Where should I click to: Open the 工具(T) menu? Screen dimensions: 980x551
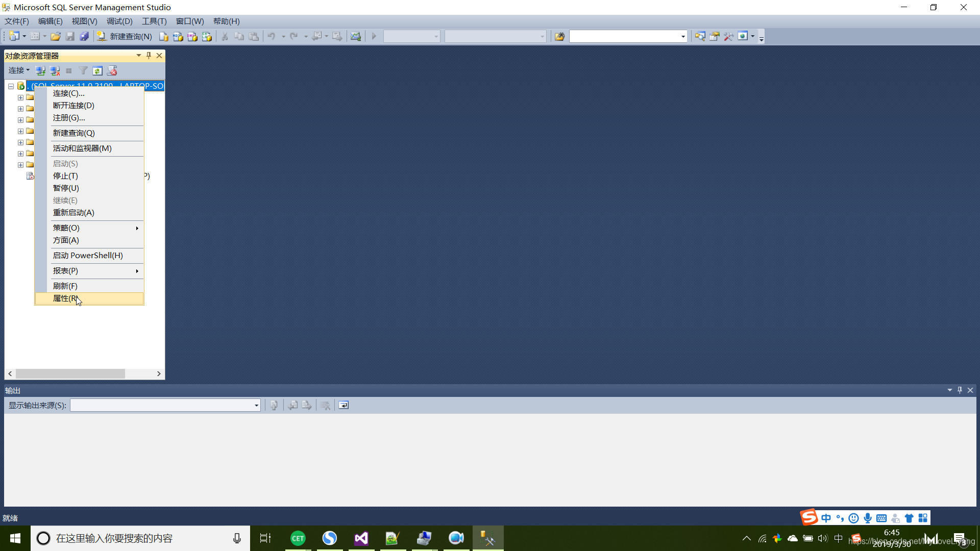tap(154, 21)
